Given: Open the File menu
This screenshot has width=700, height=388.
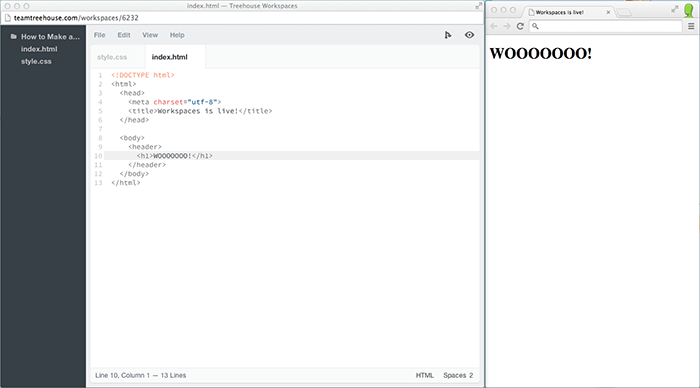Looking at the screenshot, I should (x=100, y=35).
